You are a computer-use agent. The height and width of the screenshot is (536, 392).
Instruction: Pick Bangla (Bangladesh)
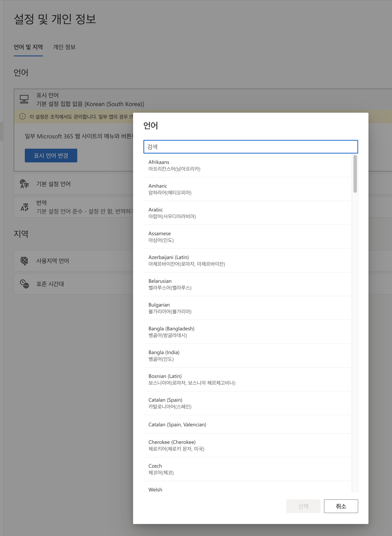pos(248,332)
